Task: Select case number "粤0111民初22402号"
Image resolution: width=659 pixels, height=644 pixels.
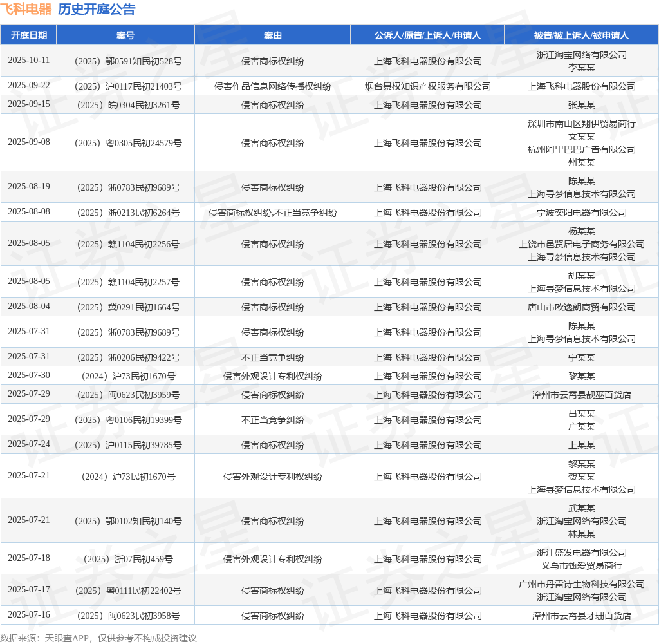Action: (x=128, y=591)
